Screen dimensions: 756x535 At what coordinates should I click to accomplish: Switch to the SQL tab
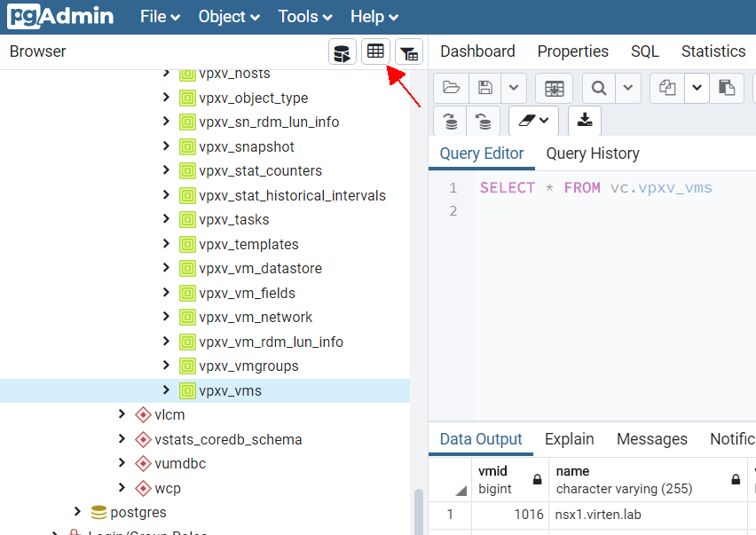click(644, 51)
